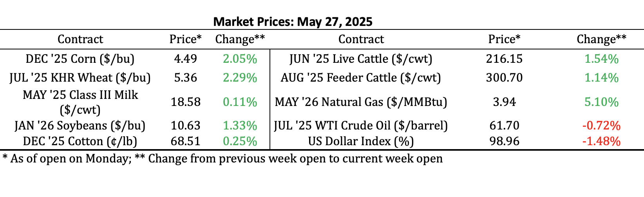The height and width of the screenshot is (197, 644).
Task: Click the JUL '25 KHR Wheat contract
Action: point(80,78)
